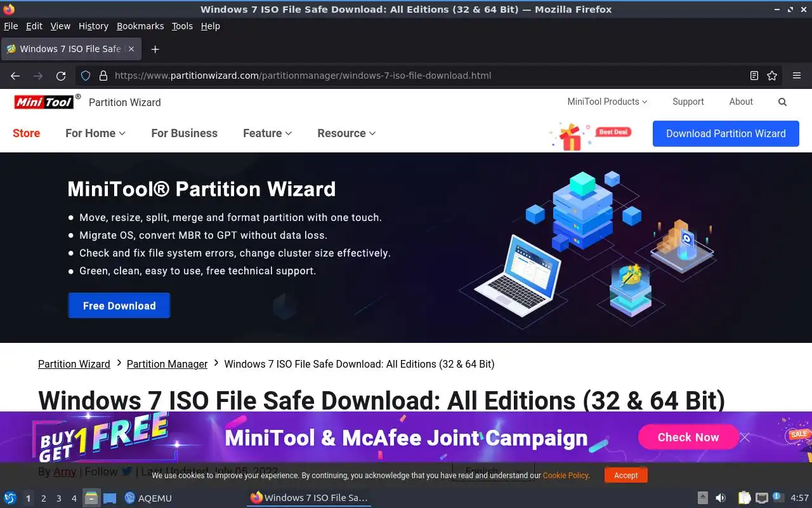812x508 pixels.
Task: Reload the current page
Action: pyautogui.click(x=61, y=76)
